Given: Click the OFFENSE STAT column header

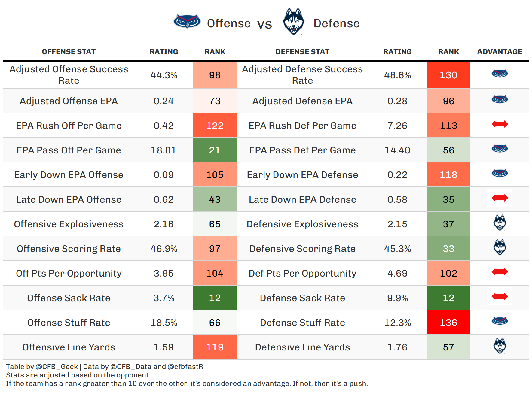Looking at the screenshot, I should (69, 52).
